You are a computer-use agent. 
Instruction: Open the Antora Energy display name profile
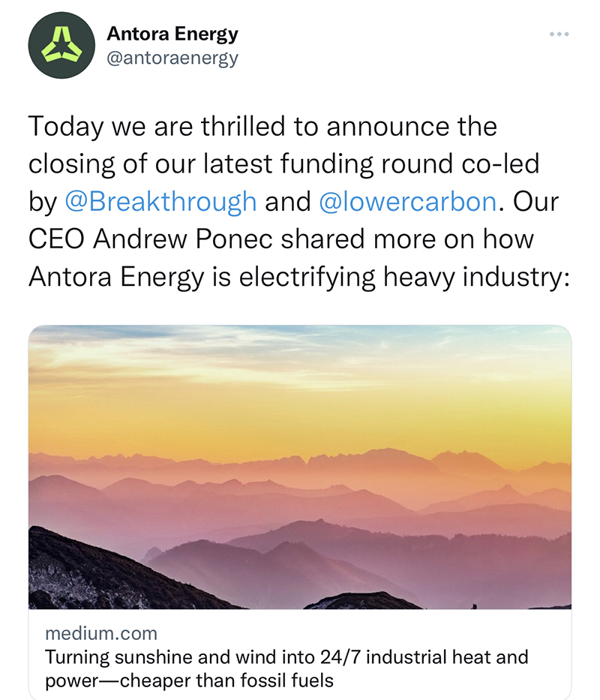(172, 34)
